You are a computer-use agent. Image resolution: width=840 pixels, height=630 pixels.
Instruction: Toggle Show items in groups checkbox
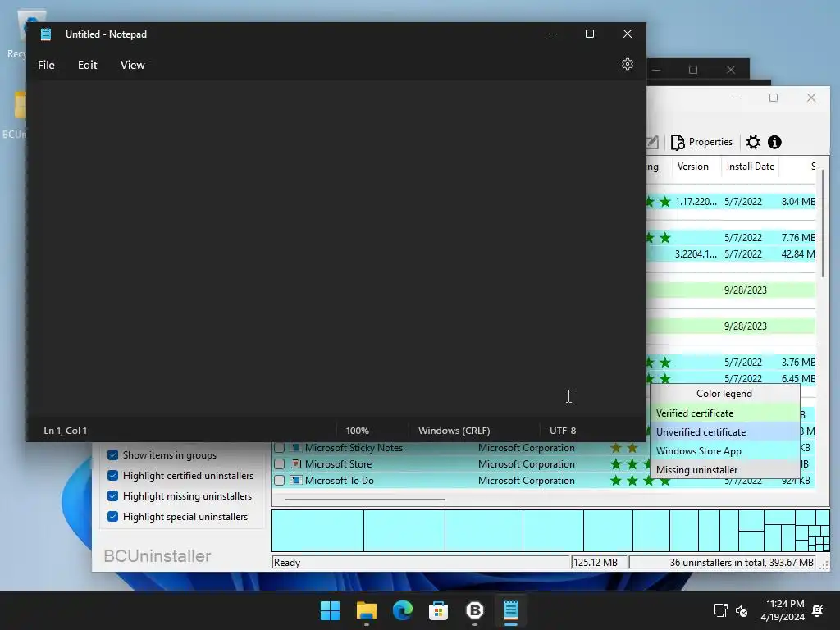pyautogui.click(x=112, y=454)
